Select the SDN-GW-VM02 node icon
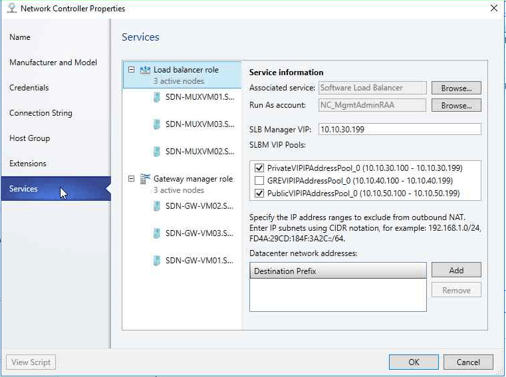The image size is (506, 377). coord(156,206)
